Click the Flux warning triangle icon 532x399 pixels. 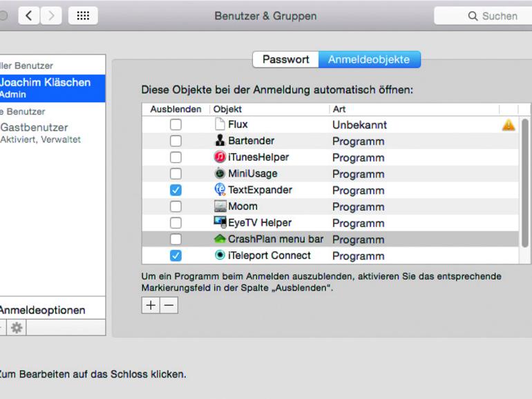(509, 125)
